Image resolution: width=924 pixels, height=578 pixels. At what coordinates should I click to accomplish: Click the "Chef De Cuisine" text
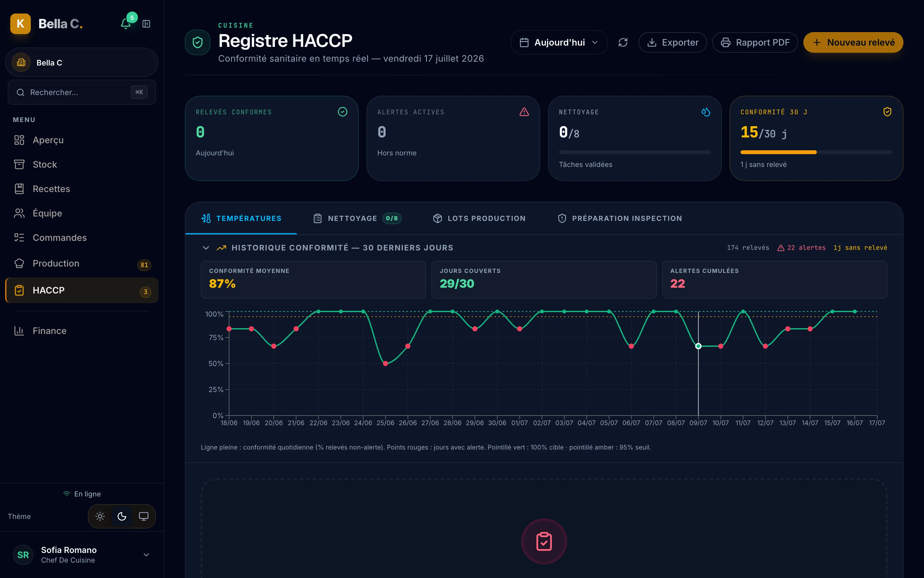click(x=68, y=560)
